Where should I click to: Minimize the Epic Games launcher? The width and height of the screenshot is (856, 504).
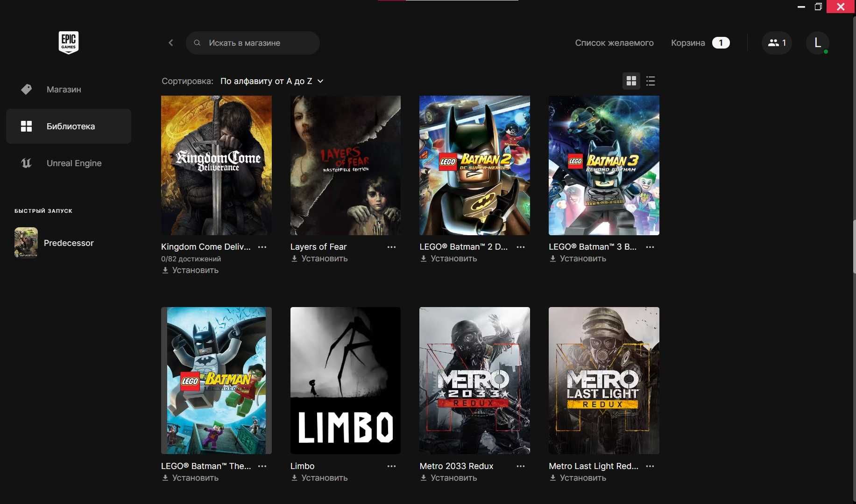[801, 7]
